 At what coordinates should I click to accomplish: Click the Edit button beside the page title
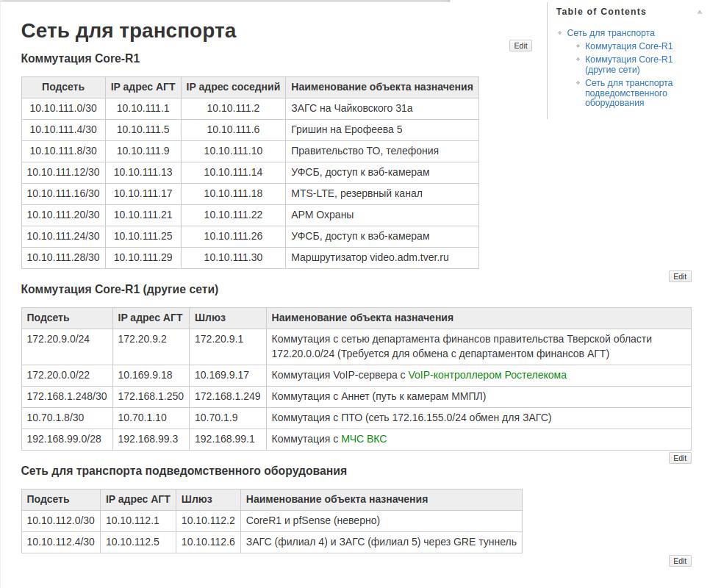pyautogui.click(x=520, y=46)
